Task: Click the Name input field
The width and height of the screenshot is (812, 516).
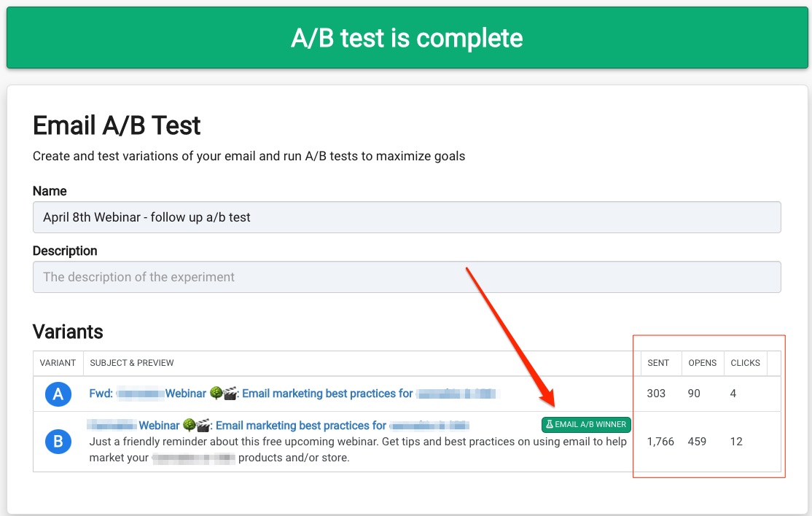Action: click(x=407, y=217)
